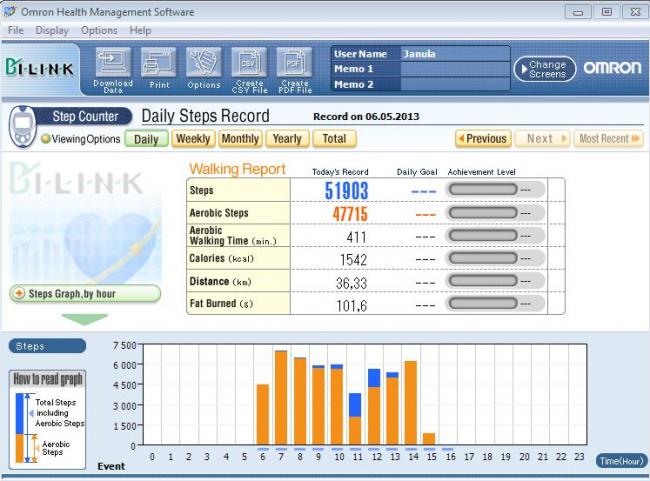The height and width of the screenshot is (481, 650).
Task: Click the User Name field showing Janula
Action: [x=455, y=54]
